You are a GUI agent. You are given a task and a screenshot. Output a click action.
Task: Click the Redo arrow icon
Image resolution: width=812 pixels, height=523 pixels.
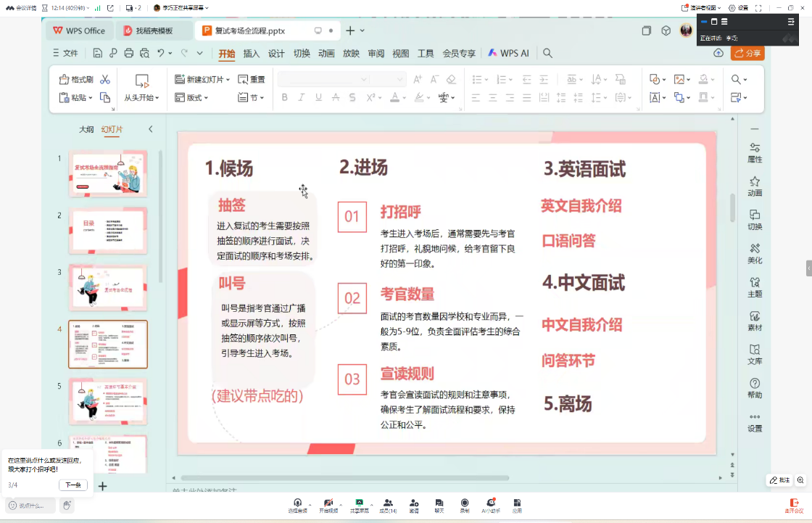pos(184,53)
